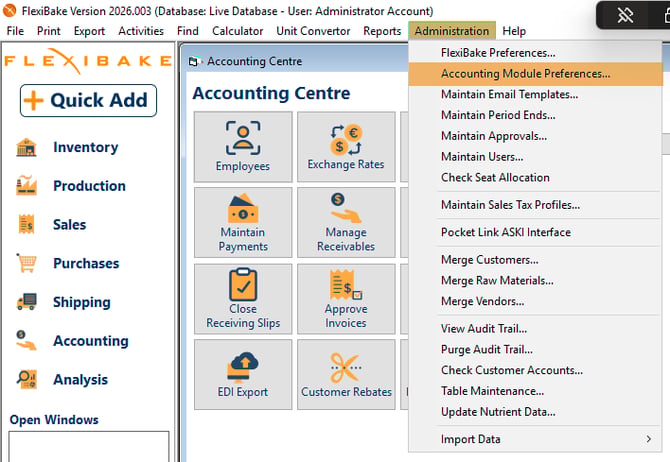Viewport: 670px width, 462px height.
Task: Open the Close Receiving Slips tile
Action: click(x=243, y=298)
